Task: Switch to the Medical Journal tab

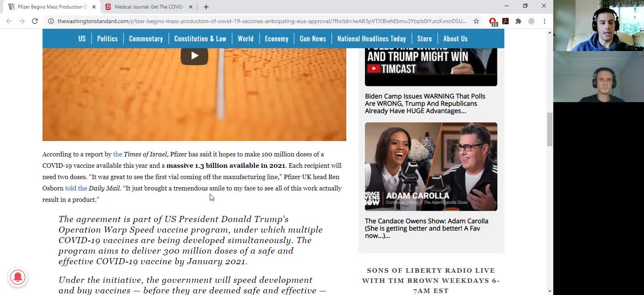Action: [148, 7]
